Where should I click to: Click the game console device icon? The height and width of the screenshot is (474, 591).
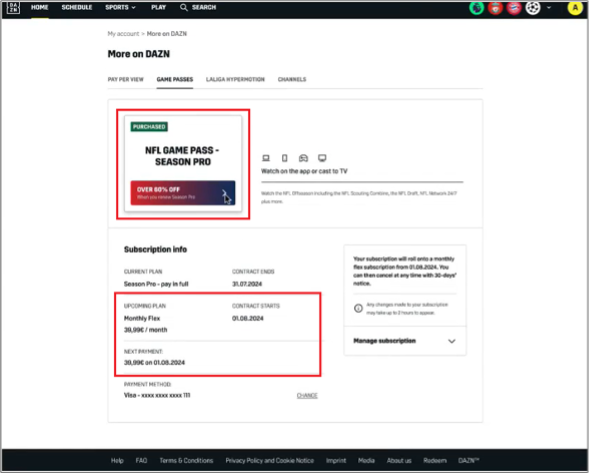pos(304,158)
